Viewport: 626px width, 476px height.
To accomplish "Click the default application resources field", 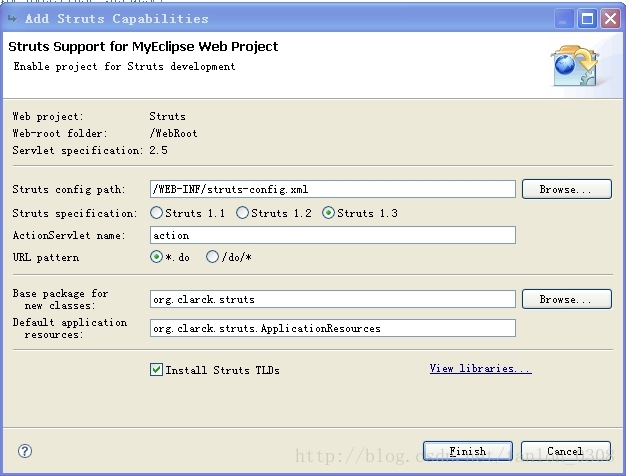I will pyautogui.click(x=333, y=328).
